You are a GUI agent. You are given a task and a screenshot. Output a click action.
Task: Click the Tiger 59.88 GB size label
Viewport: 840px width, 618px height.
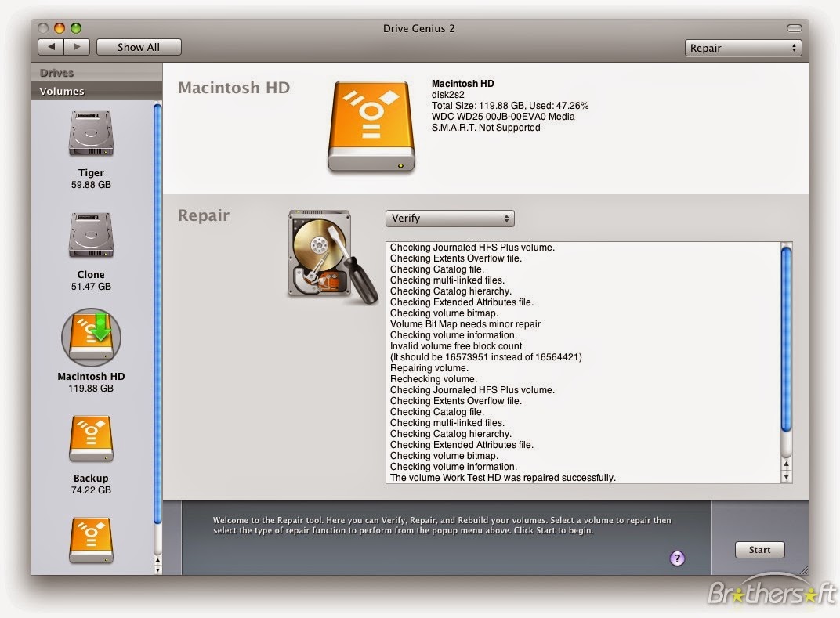coord(91,184)
